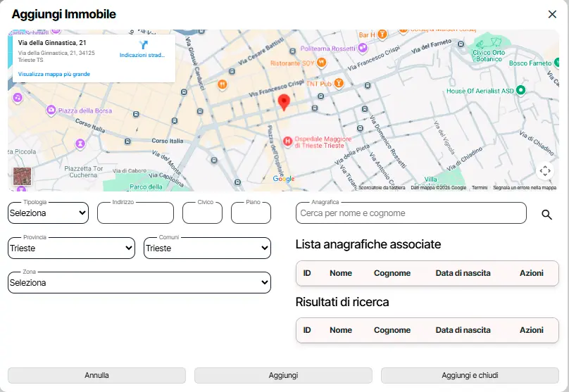Image resolution: width=569 pixels, height=392 pixels.
Task: Open the Comuni dropdown
Action: point(207,248)
